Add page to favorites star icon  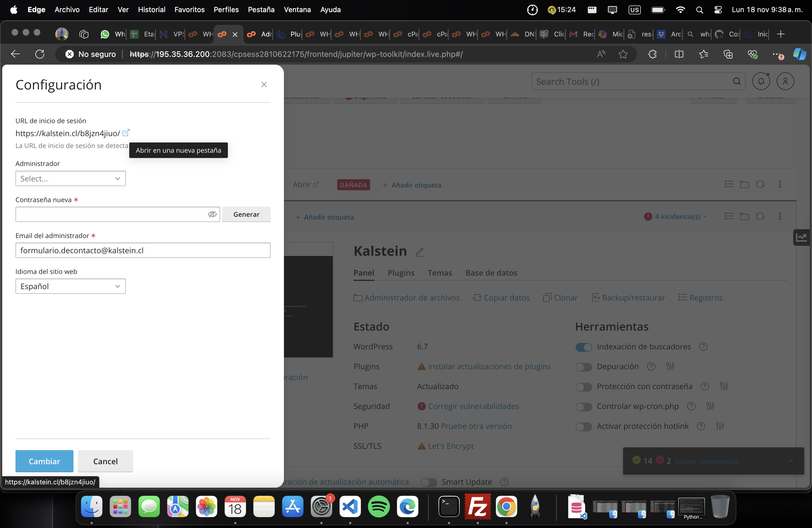pyautogui.click(x=623, y=54)
